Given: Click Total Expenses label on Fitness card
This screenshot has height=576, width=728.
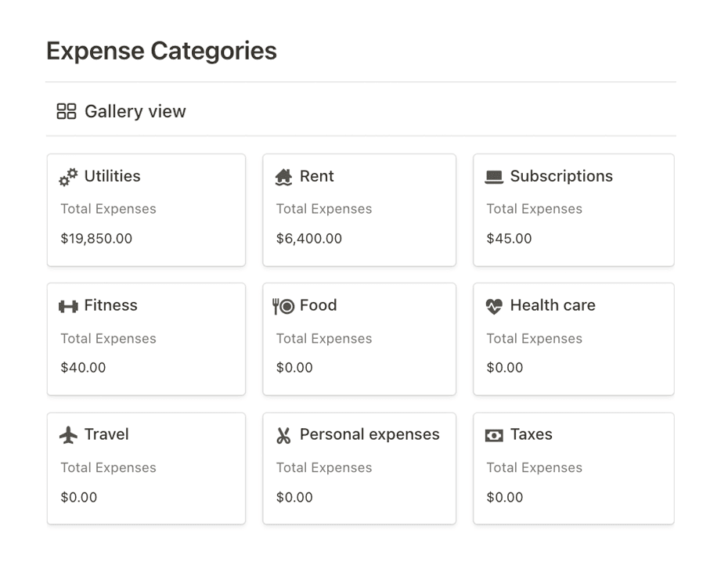Looking at the screenshot, I should (x=108, y=338).
